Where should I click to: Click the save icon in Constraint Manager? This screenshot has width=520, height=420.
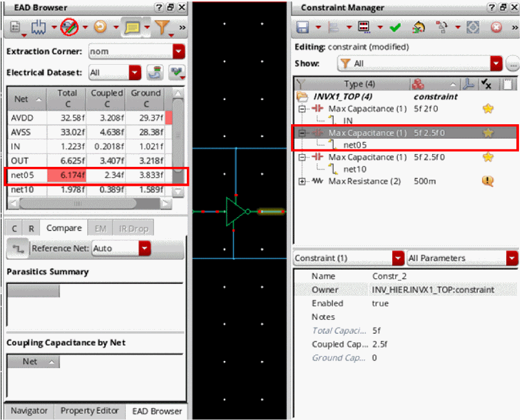coord(303,28)
